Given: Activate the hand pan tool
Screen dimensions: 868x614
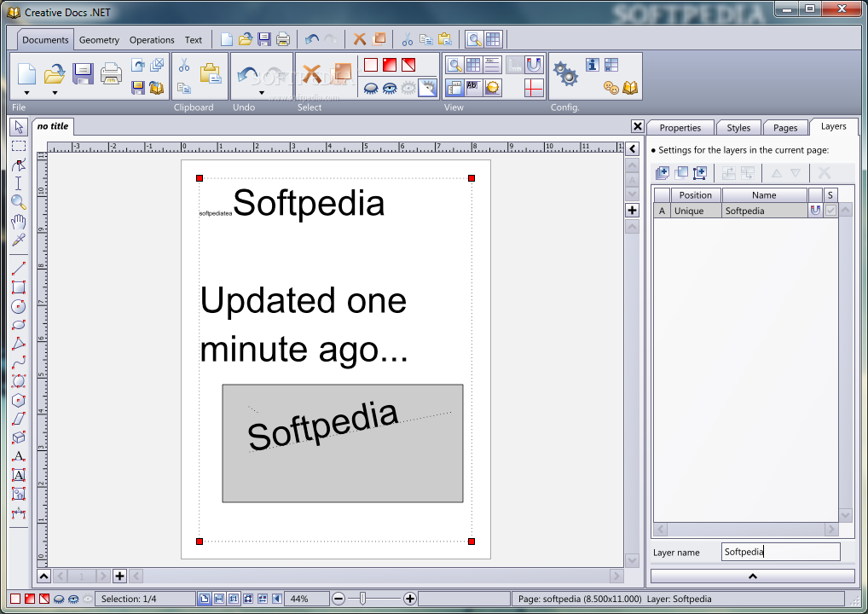Looking at the screenshot, I should click(x=19, y=222).
